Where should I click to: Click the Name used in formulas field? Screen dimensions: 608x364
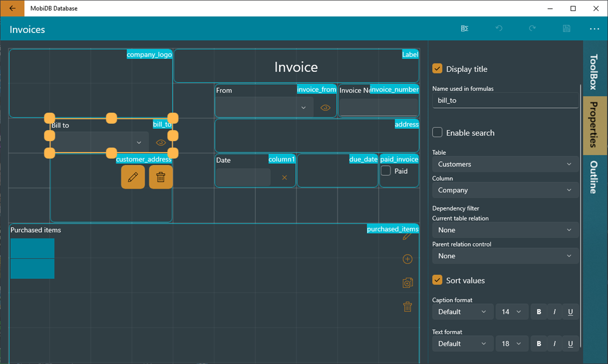(x=505, y=100)
